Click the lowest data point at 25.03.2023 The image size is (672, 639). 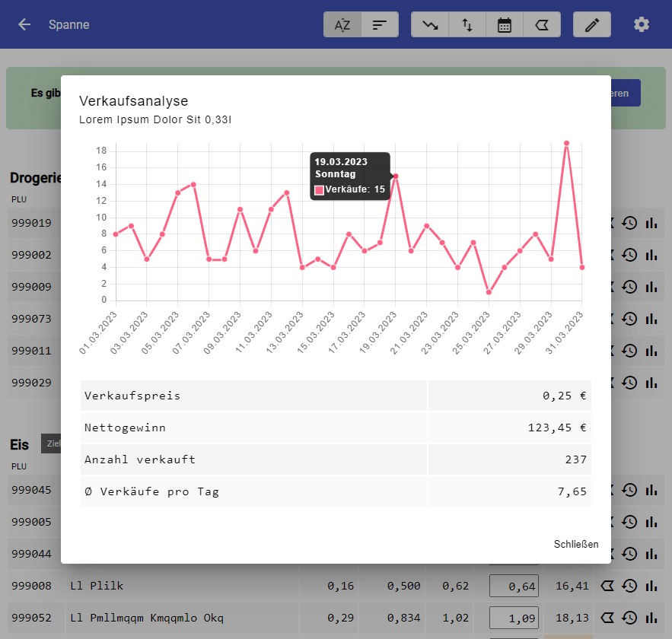489,292
